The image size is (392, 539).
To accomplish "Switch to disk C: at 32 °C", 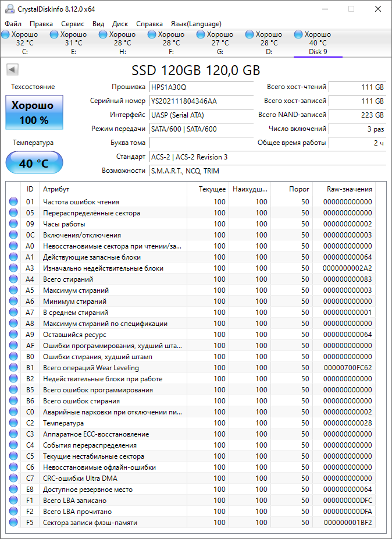I will point(25,43).
